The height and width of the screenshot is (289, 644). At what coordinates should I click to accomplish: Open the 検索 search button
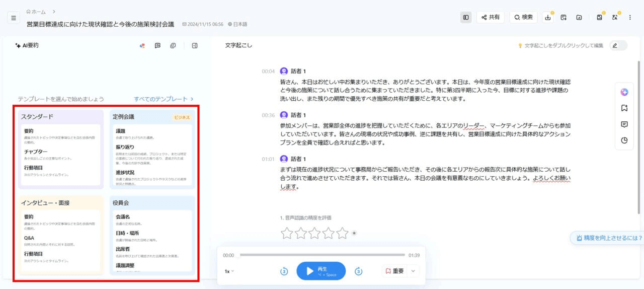(523, 17)
